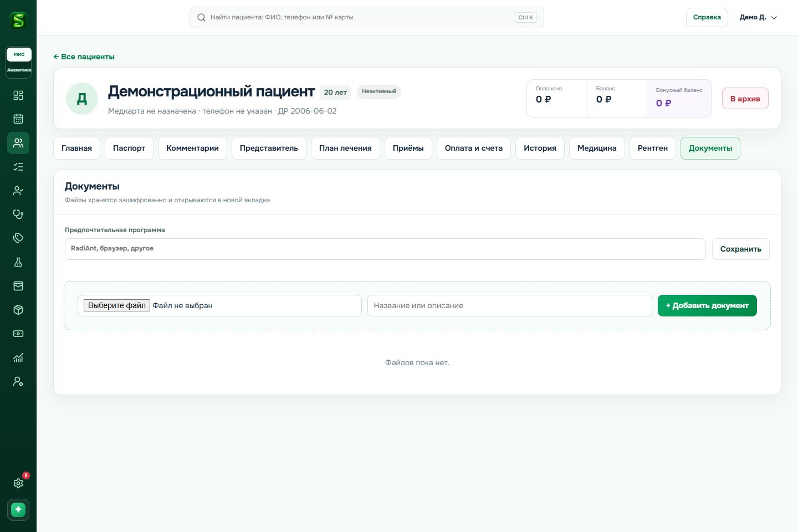The width and height of the screenshot is (798, 532).
Task: Go to the Комментарии tab
Action: click(x=192, y=148)
